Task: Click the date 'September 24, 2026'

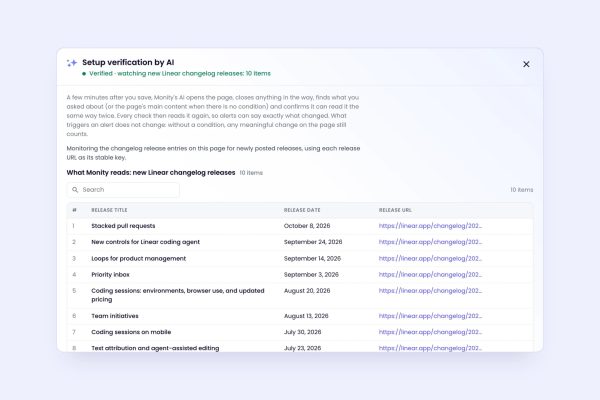Action: tap(313, 242)
